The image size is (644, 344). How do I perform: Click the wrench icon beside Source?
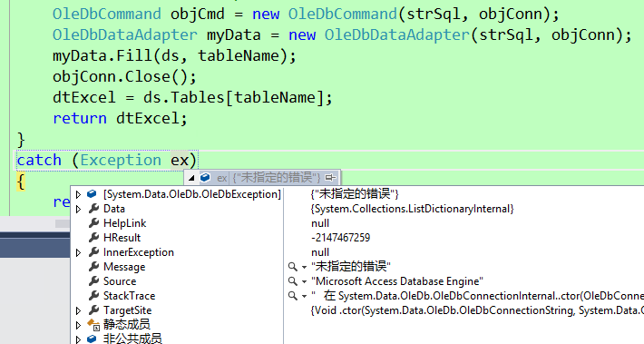click(94, 281)
